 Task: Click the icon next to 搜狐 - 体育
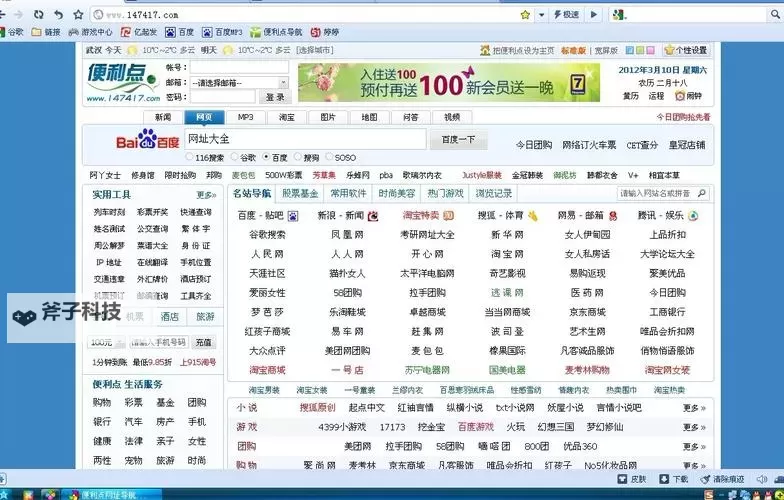point(532,216)
